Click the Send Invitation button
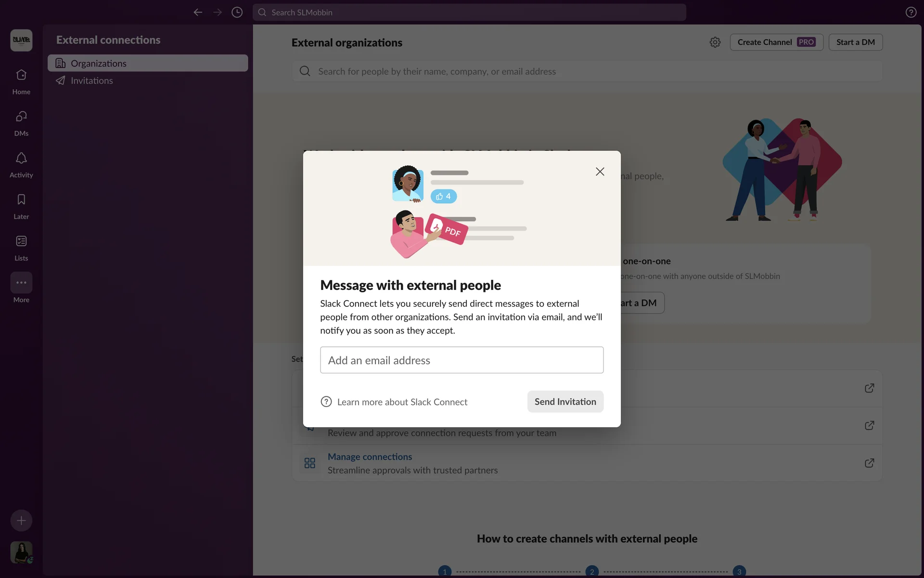The image size is (924, 578). click(565, 402)
